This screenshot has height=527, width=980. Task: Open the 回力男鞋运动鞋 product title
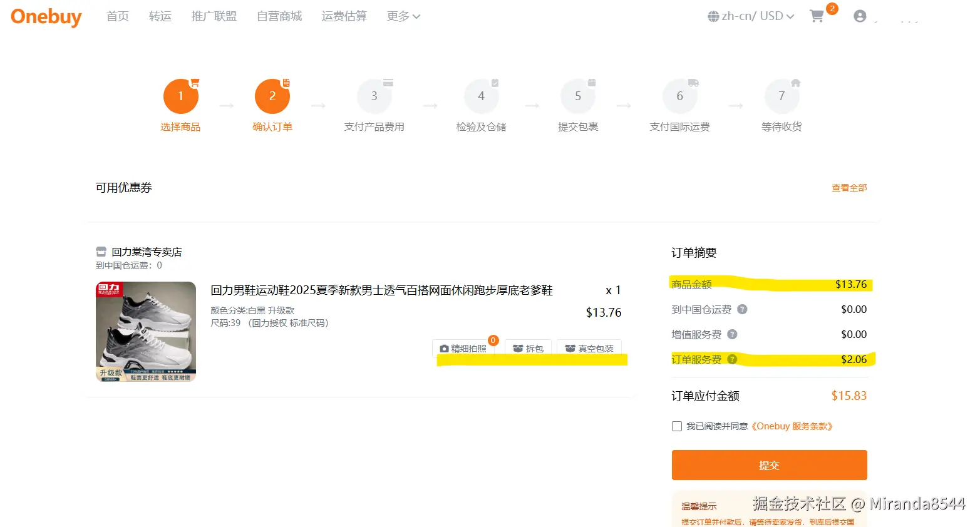click(x=381, y=290)
